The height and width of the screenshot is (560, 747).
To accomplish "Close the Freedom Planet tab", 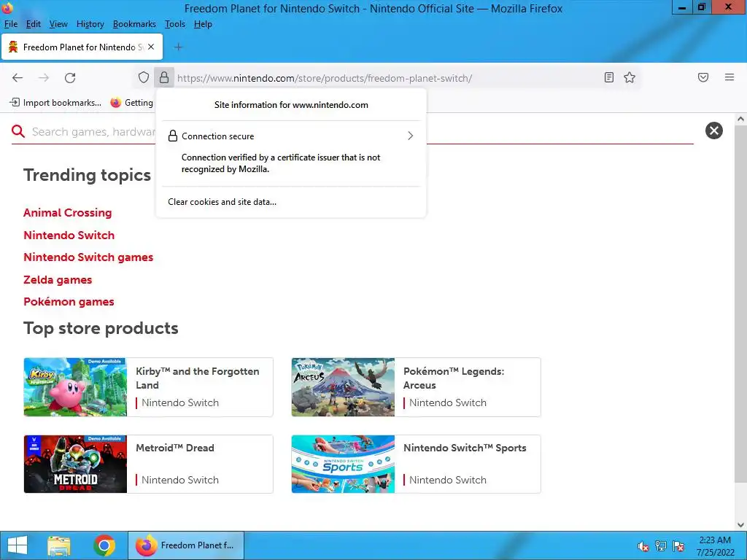I will [151, 47].
